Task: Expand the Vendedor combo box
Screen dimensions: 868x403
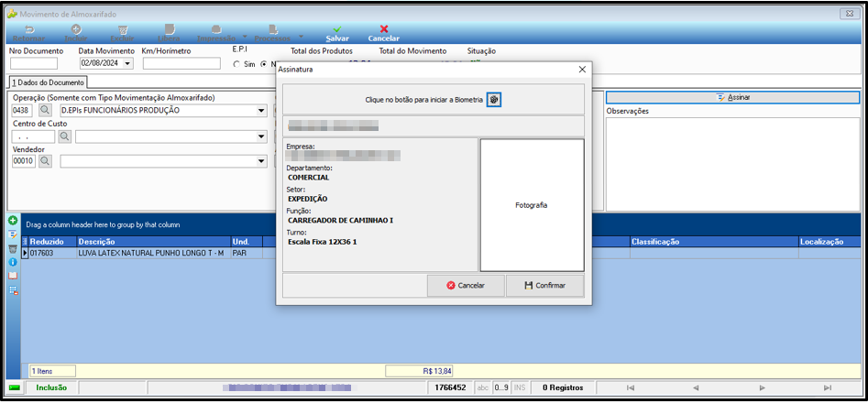Action: coord(261,161)
